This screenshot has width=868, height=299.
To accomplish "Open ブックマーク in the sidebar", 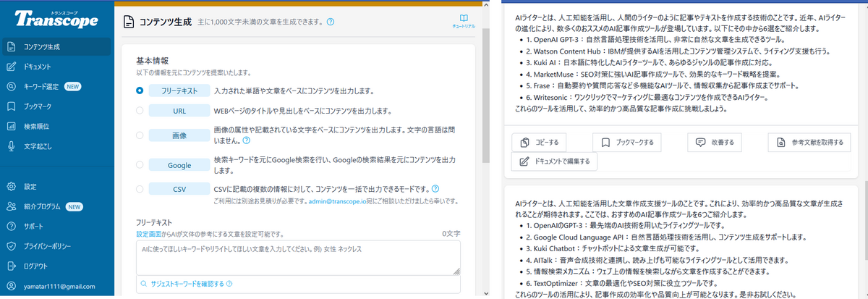I will 56,106.
